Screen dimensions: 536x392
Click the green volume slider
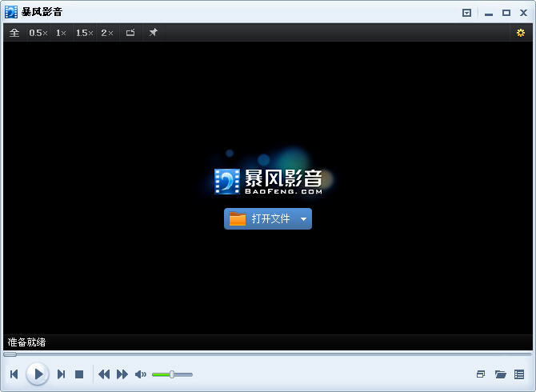[x=172, y=374]
